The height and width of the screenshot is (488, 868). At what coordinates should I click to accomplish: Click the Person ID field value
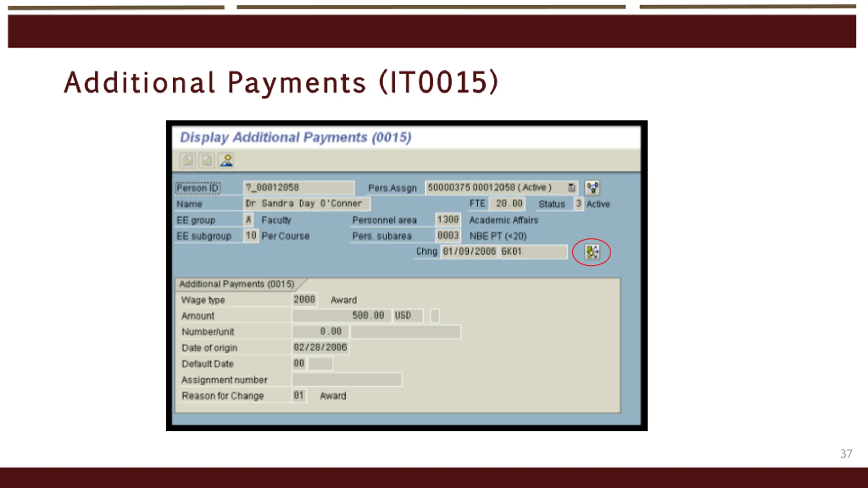tap(299, 188)
